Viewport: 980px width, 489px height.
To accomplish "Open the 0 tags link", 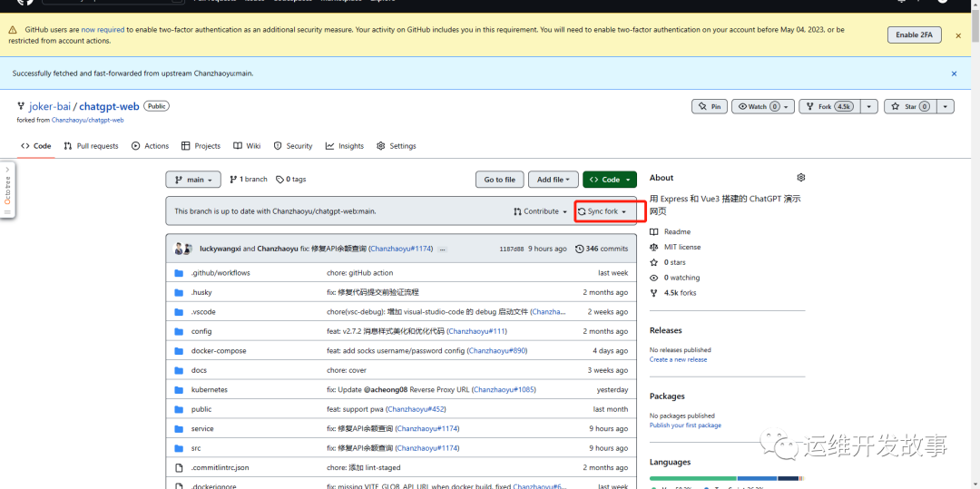I will click(291, 180).
